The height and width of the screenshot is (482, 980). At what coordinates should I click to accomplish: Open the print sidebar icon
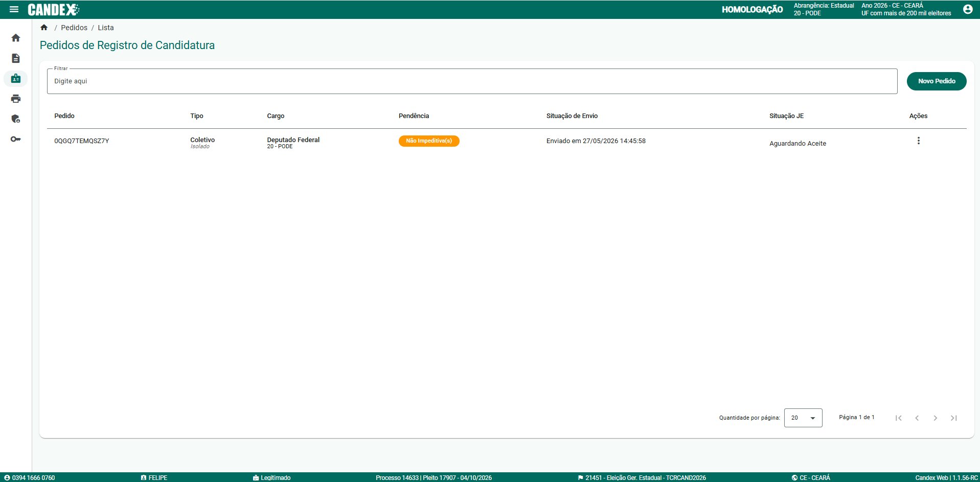tap(16, 99)
